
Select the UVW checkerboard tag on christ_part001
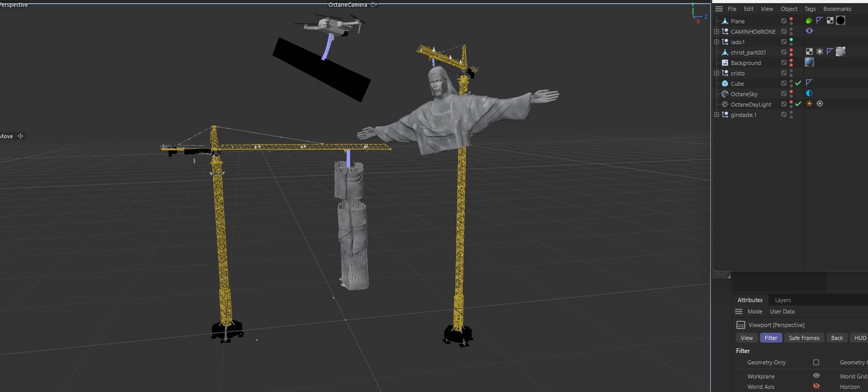809,52
